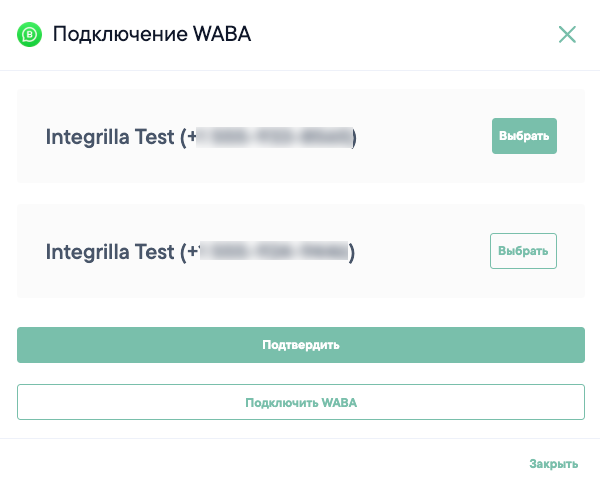Click the Закрыть link in the footer
The height and width of the screenshot is (486, 600).
tap(553, 464)
